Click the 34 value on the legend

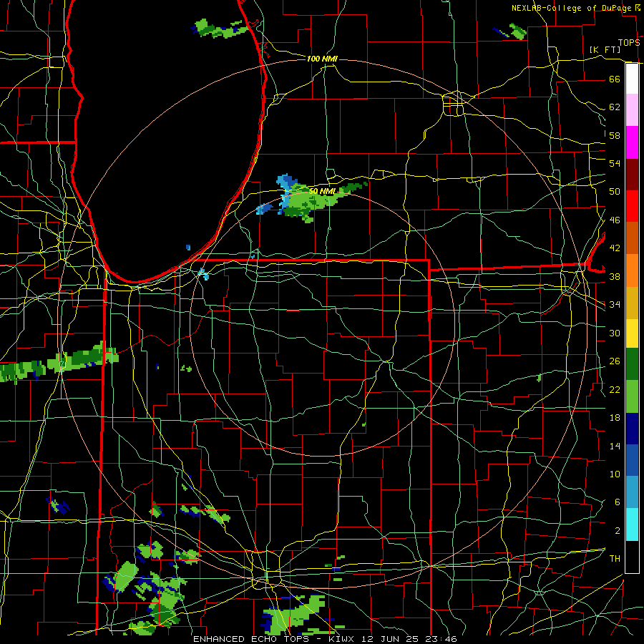615,304
